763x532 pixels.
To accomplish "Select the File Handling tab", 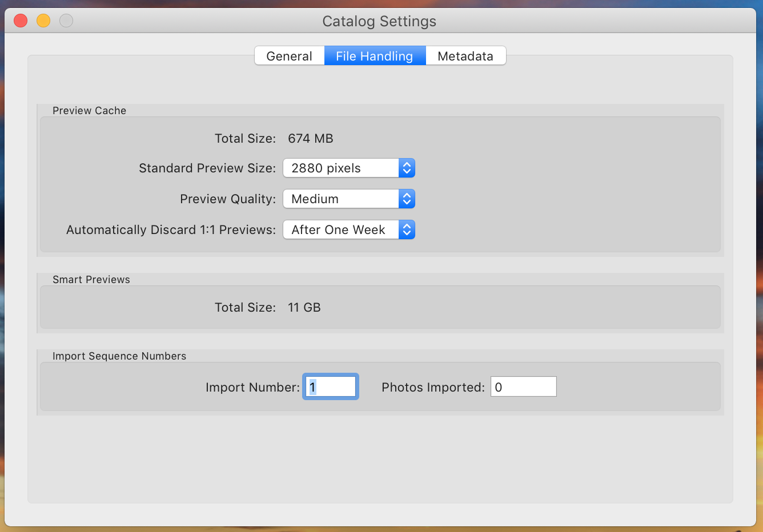I will click(375, 56).
